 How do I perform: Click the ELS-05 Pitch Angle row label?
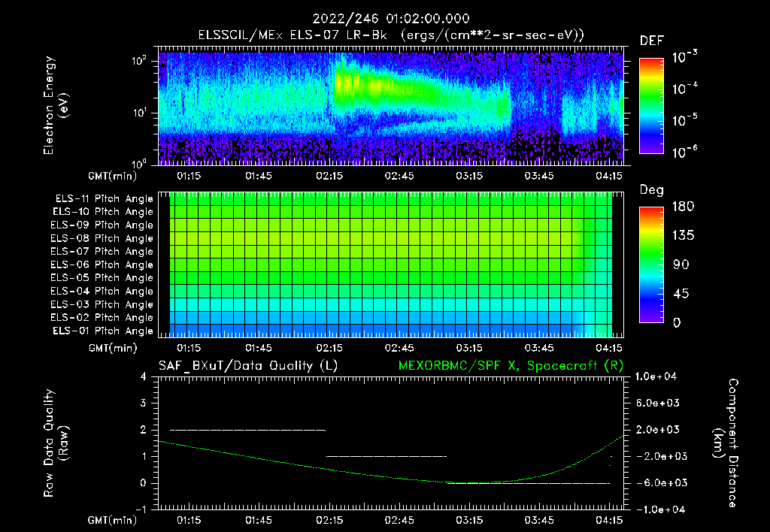point(102,278)
